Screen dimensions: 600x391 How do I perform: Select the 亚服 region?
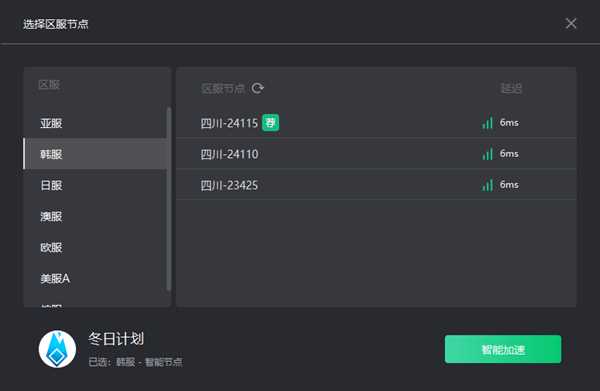pos(95,123)
